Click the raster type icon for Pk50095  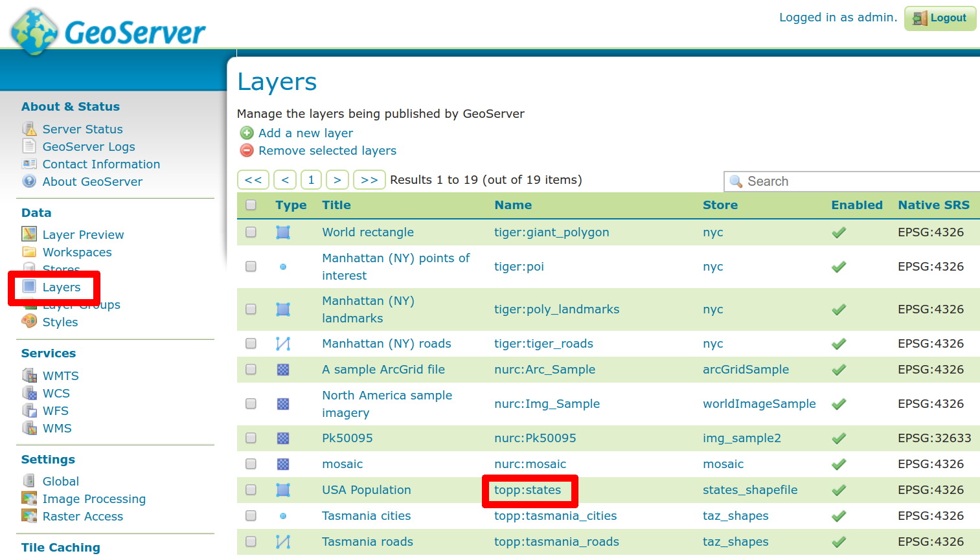click(x=283, y=438)
